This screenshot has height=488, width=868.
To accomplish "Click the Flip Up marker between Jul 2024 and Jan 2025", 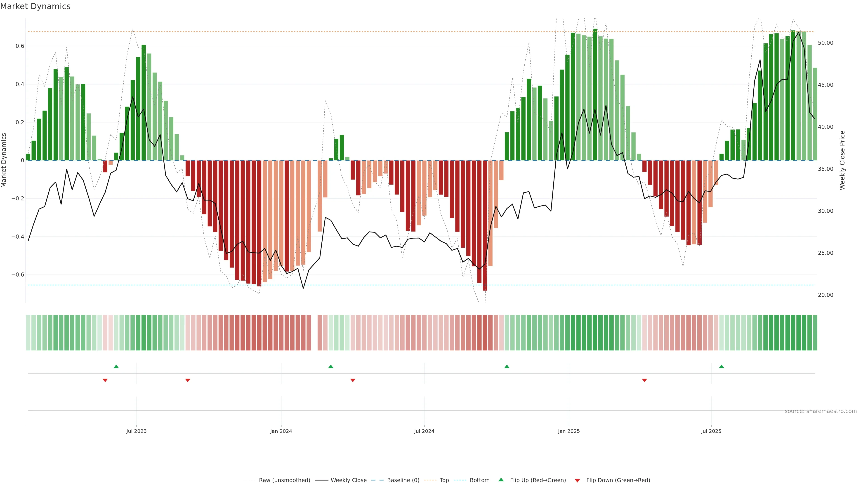I will 507,366.
